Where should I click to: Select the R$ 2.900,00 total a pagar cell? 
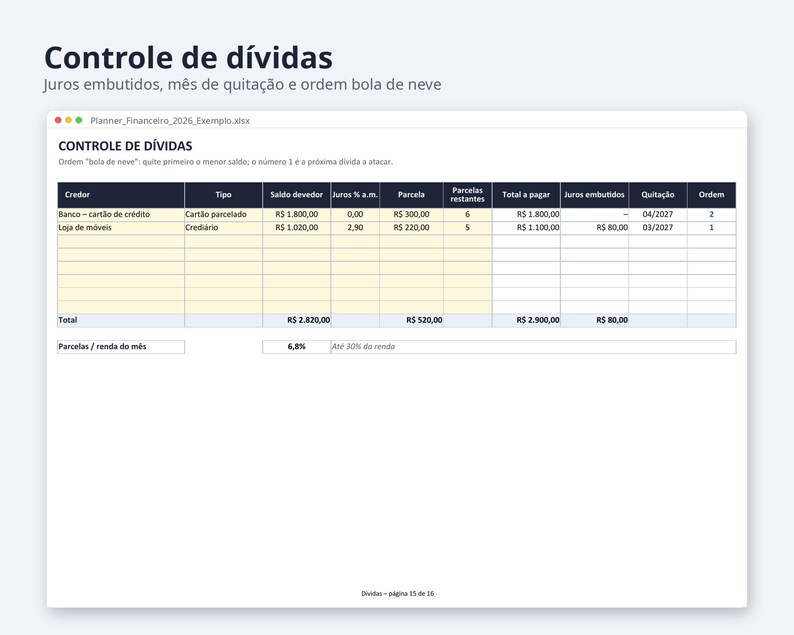[x=526, y=321]
